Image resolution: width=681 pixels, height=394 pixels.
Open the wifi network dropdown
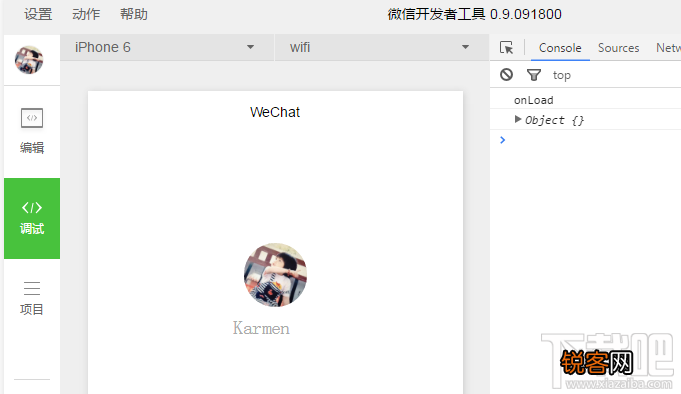382,47
